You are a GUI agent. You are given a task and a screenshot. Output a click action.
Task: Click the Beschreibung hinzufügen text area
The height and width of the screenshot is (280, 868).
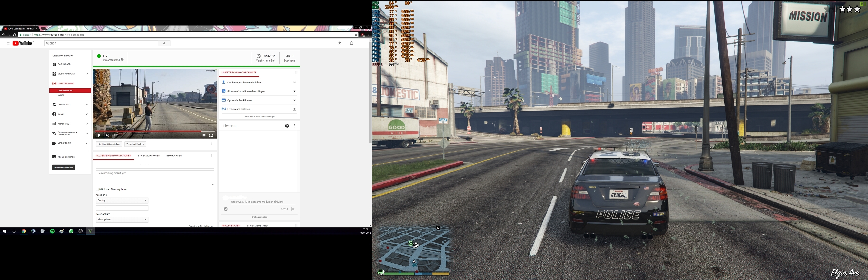(155, 178)
